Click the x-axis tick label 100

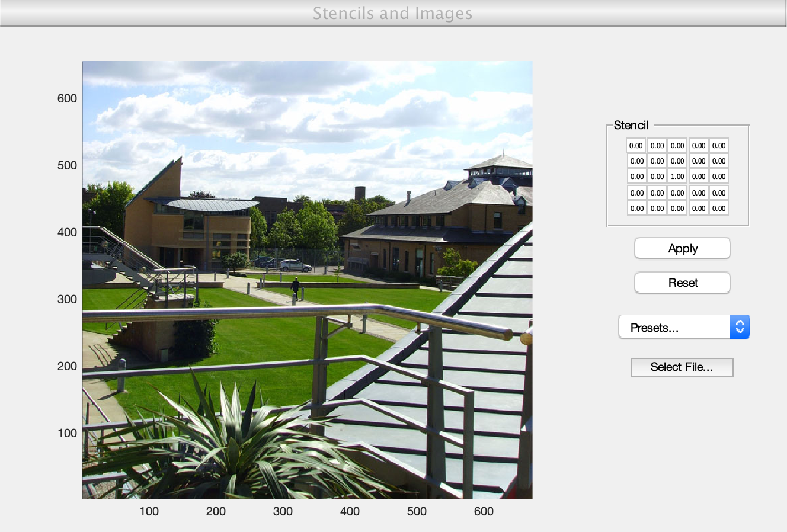pyautogui.click(x=149, y=511)
